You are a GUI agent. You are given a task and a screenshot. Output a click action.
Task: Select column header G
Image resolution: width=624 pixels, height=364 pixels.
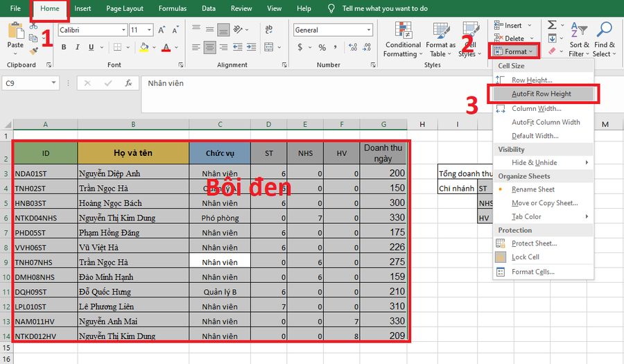(x=383, y=125)
